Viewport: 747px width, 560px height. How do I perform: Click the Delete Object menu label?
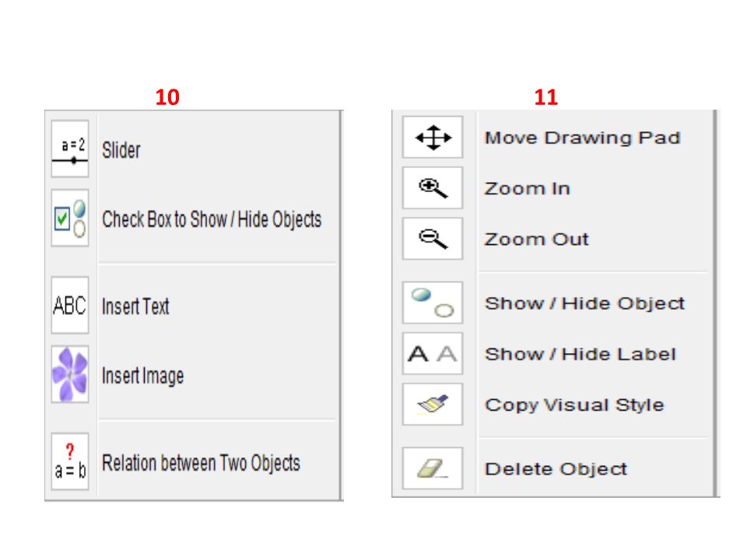click(556, 469)
